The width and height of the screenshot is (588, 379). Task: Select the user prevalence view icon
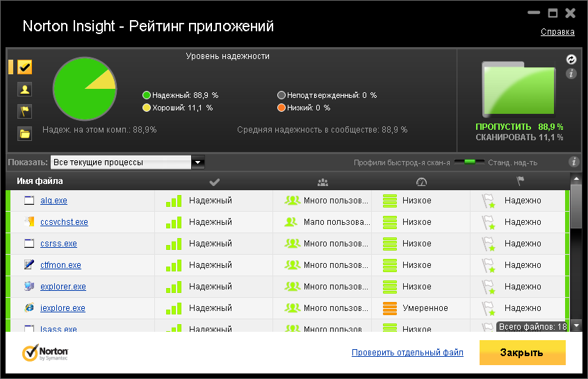tap(25, 90)
